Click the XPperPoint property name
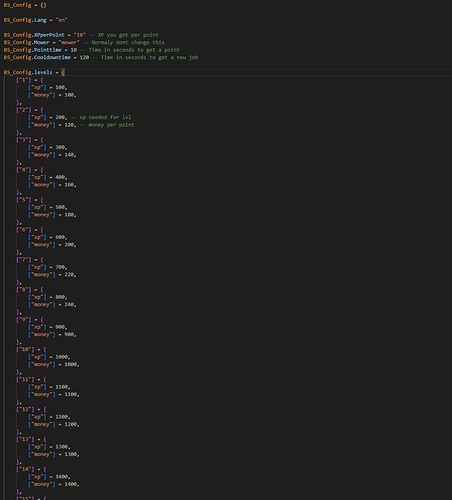 tap(49, 35)
